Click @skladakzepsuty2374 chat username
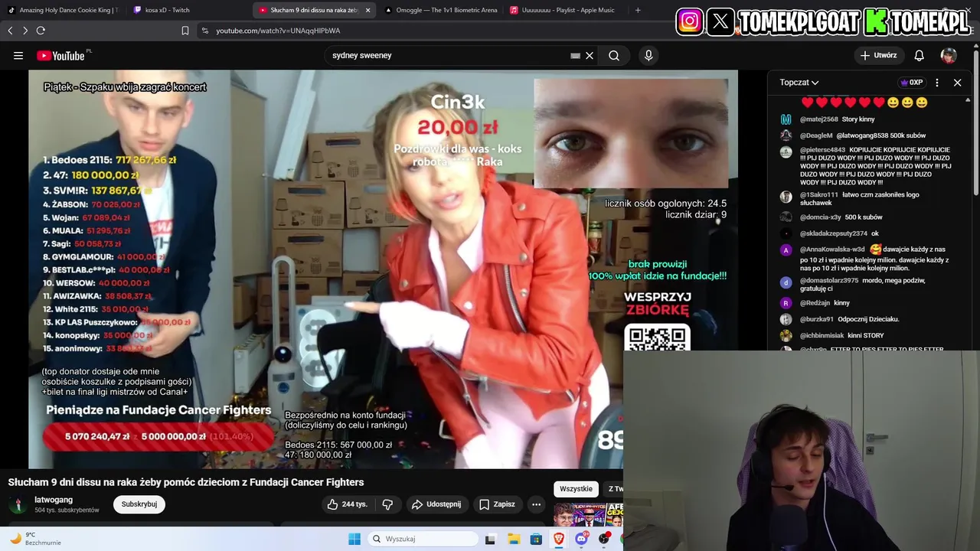The height and width of the screenshot is (551, 980). click(x=834, y=233)
